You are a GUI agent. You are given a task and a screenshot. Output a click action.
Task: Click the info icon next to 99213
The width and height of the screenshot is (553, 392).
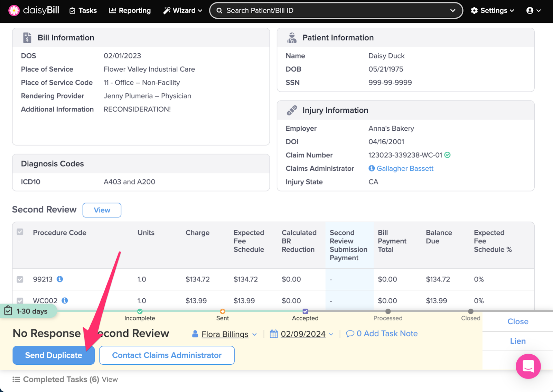(x=60, y=279)
